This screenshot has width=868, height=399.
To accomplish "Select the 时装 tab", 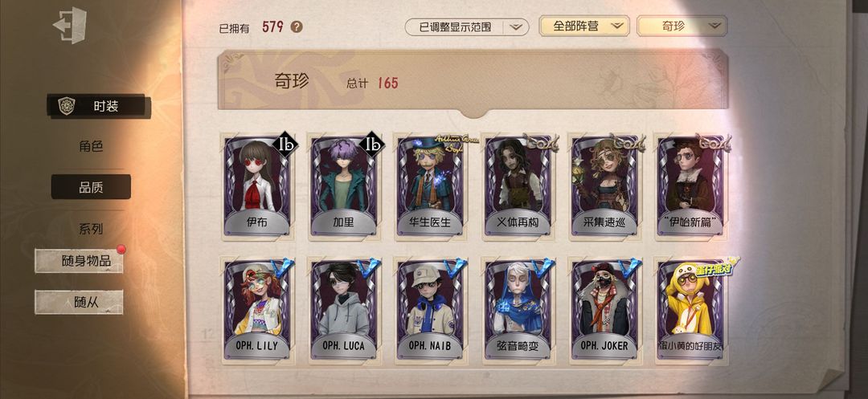I will [98, 106].
